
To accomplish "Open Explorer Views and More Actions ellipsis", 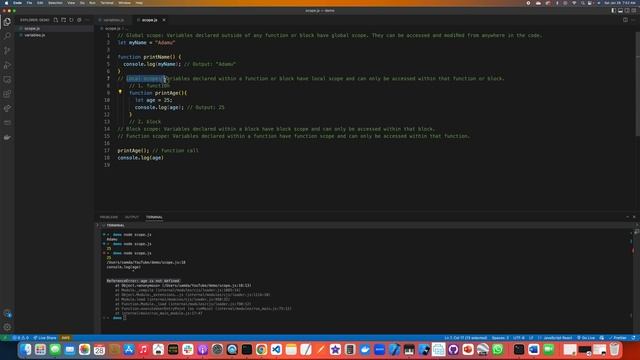I will coord(87,20).
